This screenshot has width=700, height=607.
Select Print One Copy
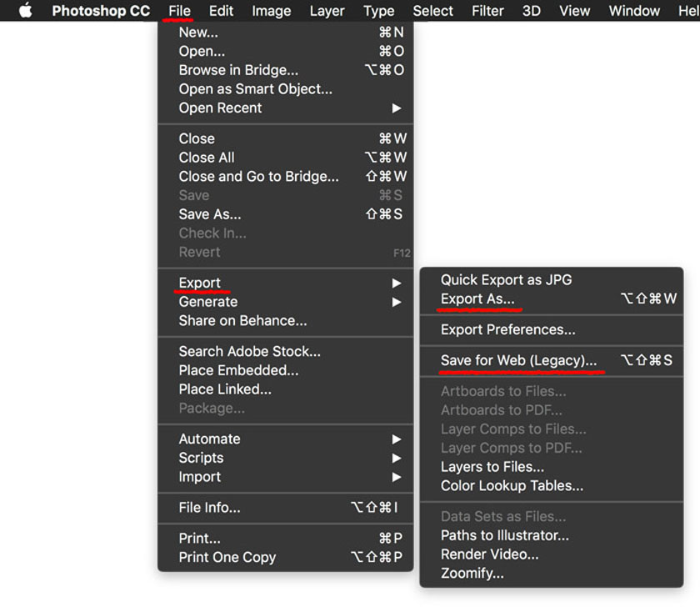pyautogui.click(x=286, y=558)
